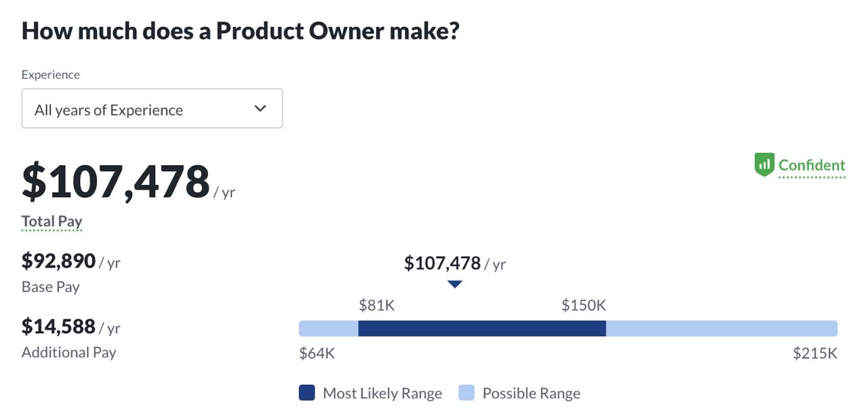
Task: Click the light blue bar segment near $64K
Action: pyautogui.click(x=328, y=329)
